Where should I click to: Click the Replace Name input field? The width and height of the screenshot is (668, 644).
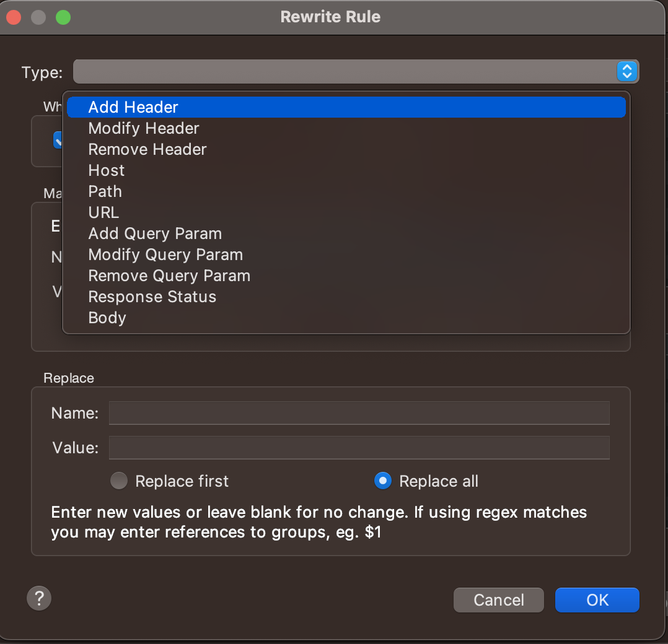coord(359,413)
